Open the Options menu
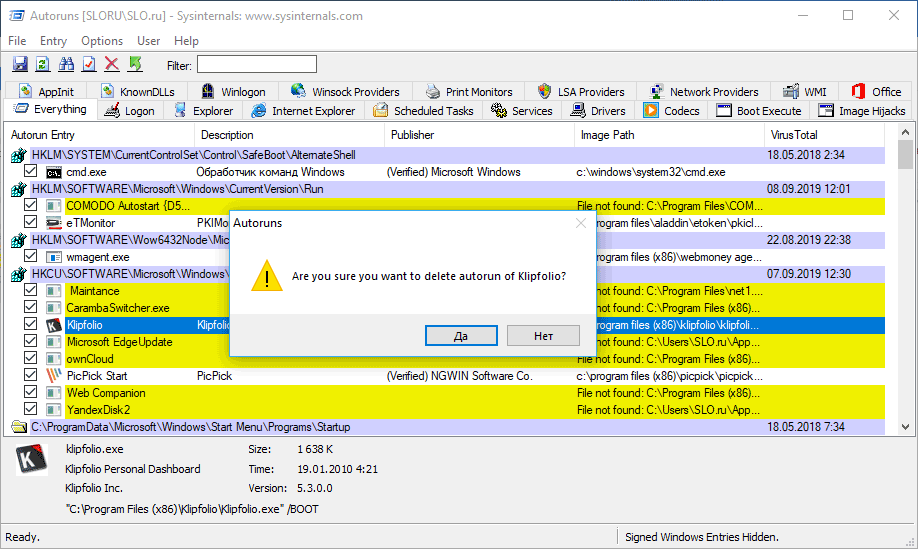918x549 pixels. point(102,41)
